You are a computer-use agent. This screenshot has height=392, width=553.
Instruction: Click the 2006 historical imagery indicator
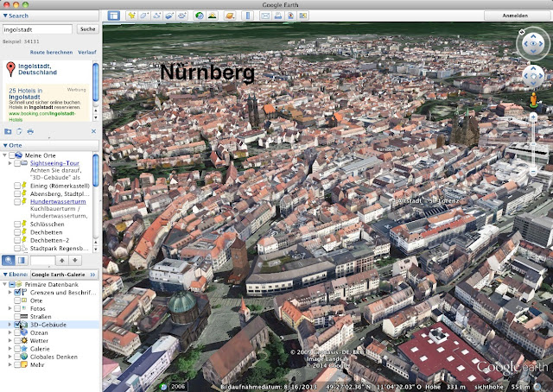[x=178, y=386]
